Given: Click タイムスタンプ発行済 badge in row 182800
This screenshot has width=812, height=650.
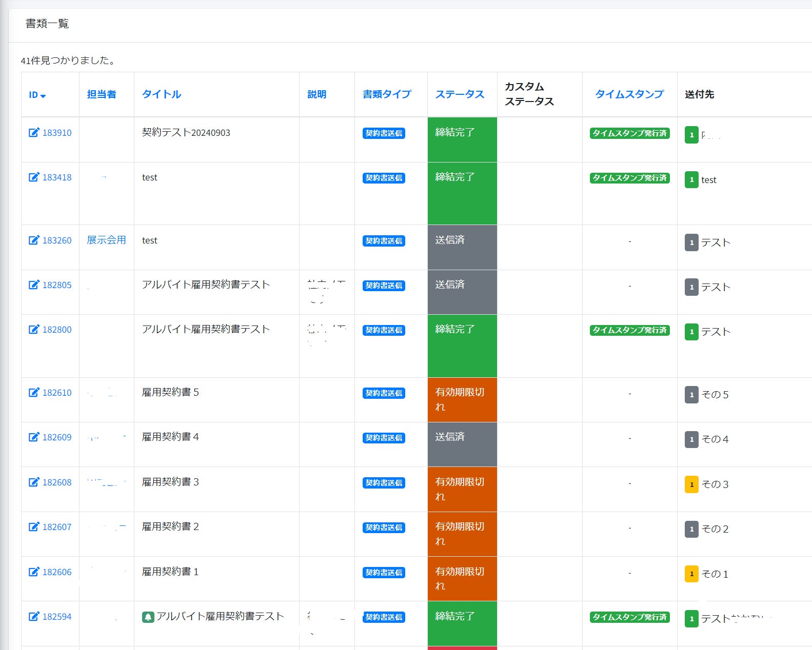Looking at the screenshot, I should (x=630, y=330).
